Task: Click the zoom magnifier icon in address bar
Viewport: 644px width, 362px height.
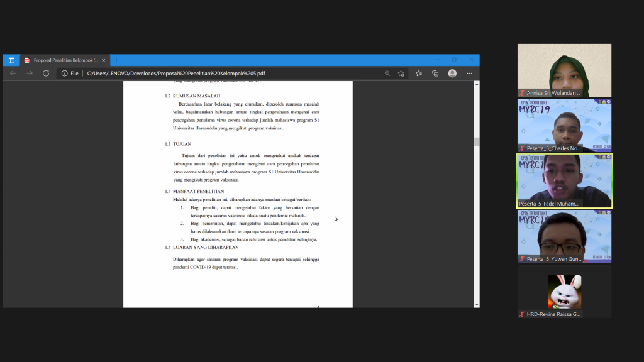Action: tap(387, 74)
